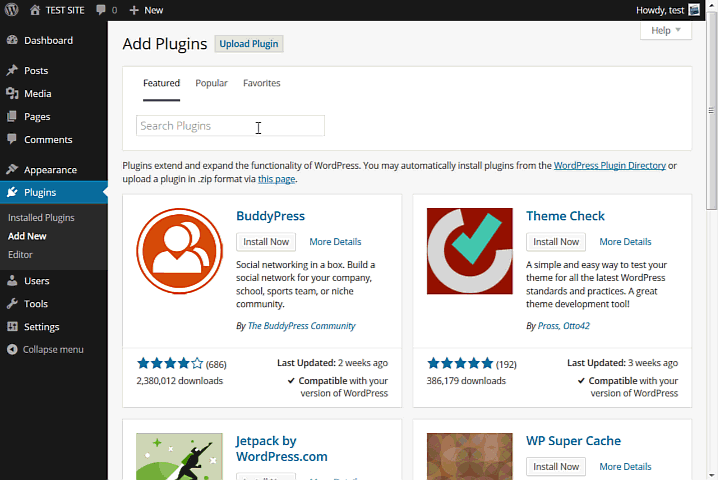Collapse the sidebar menu
Viewport: 718px width, 480px height.
[45, 349]
